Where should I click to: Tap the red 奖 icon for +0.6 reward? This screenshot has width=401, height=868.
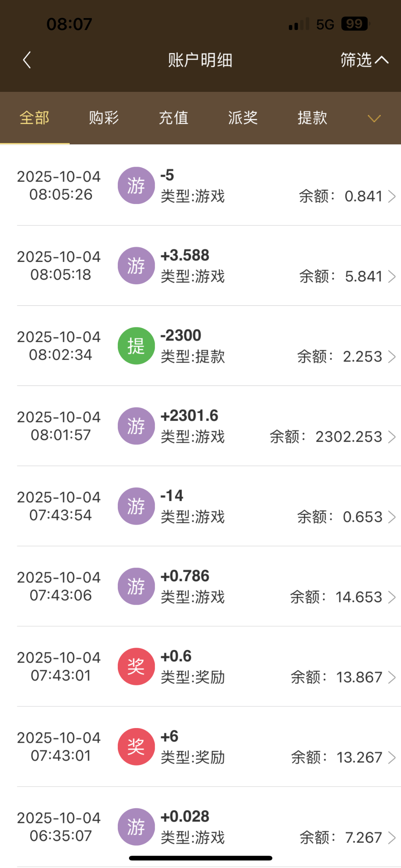[x=136, y=666]
